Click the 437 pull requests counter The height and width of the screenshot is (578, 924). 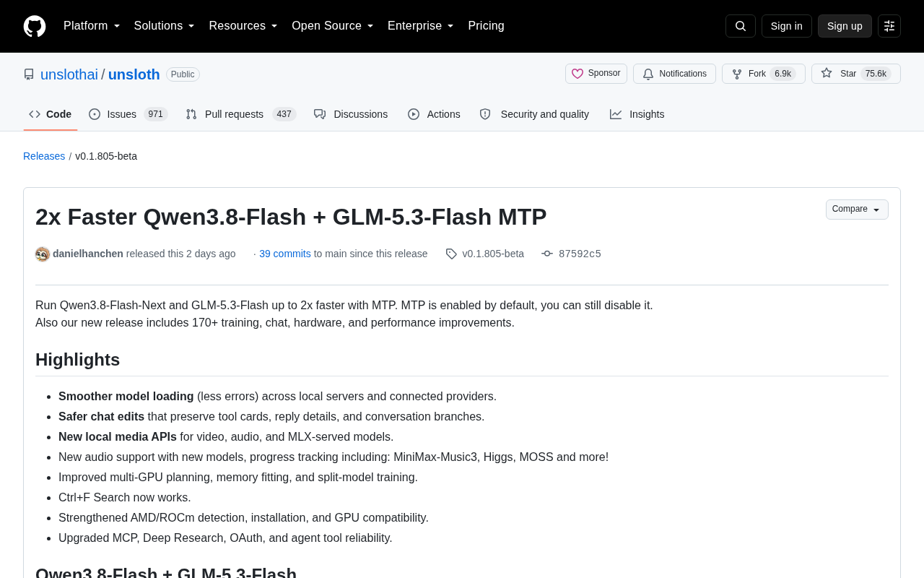[x=284, y=114]
